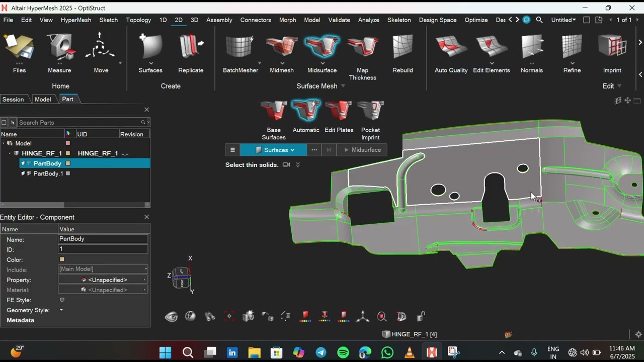Close the Part browser panel

click(x=146, y=109)
